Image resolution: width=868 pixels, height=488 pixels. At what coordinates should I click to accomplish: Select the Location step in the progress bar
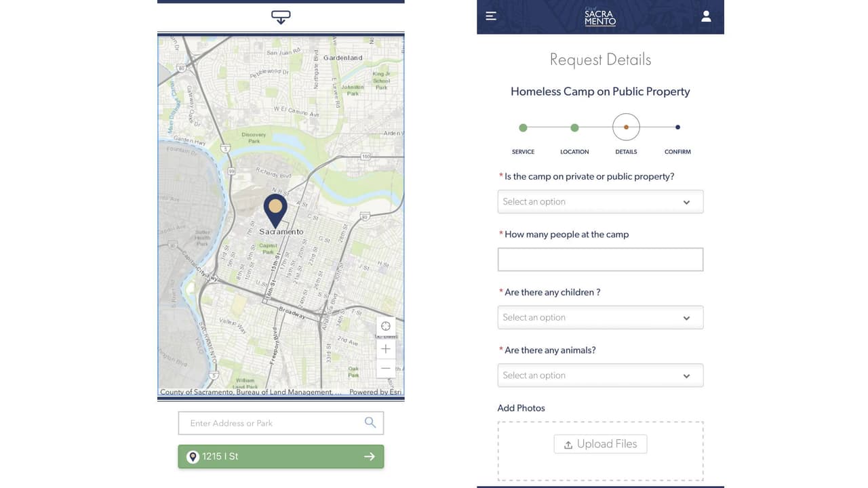(x=574, y=127)
